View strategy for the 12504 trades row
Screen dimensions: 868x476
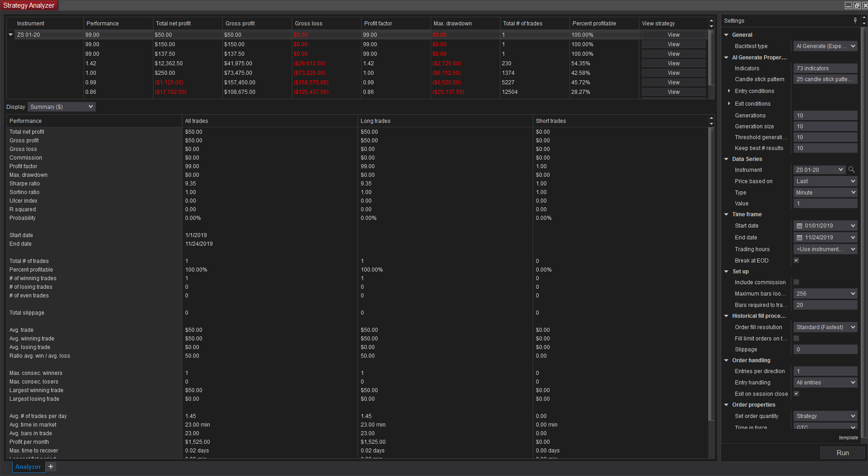point(674,92)
